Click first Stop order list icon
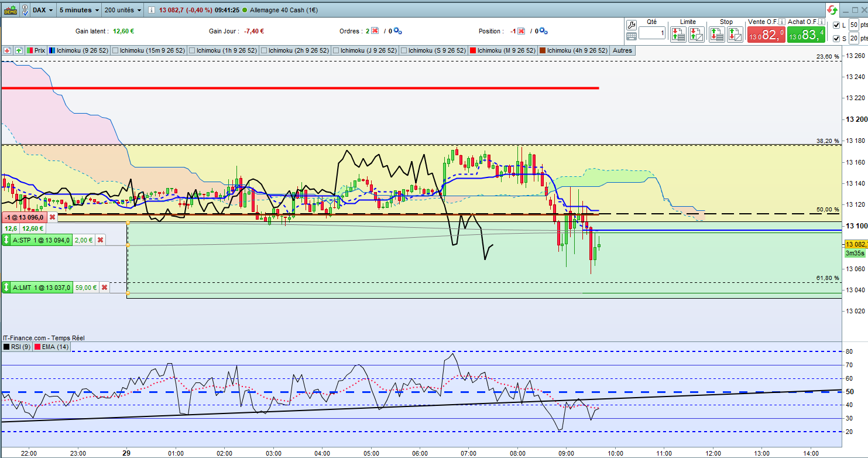The height and width of the screenshot is (458, 868). [x=716, y=34]
